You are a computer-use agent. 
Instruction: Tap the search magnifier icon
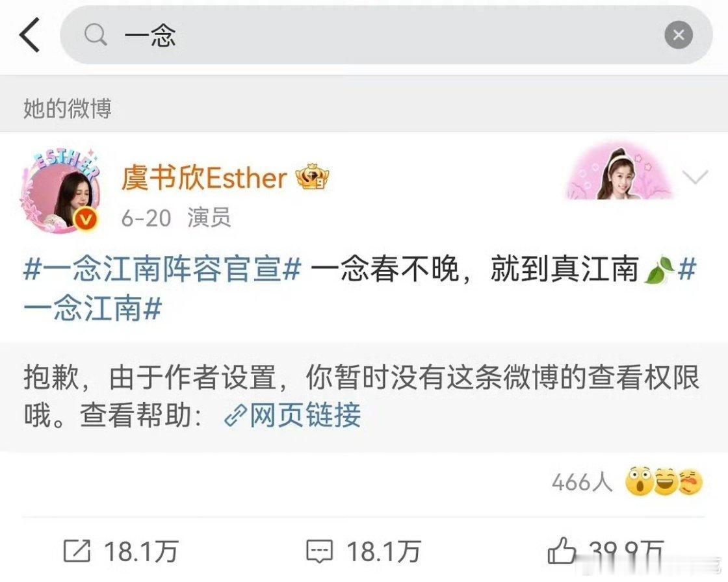[96, 35]
